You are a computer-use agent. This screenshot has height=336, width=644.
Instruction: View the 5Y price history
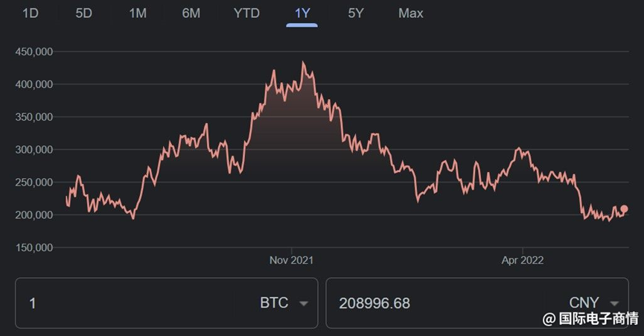tap(356, 13)
